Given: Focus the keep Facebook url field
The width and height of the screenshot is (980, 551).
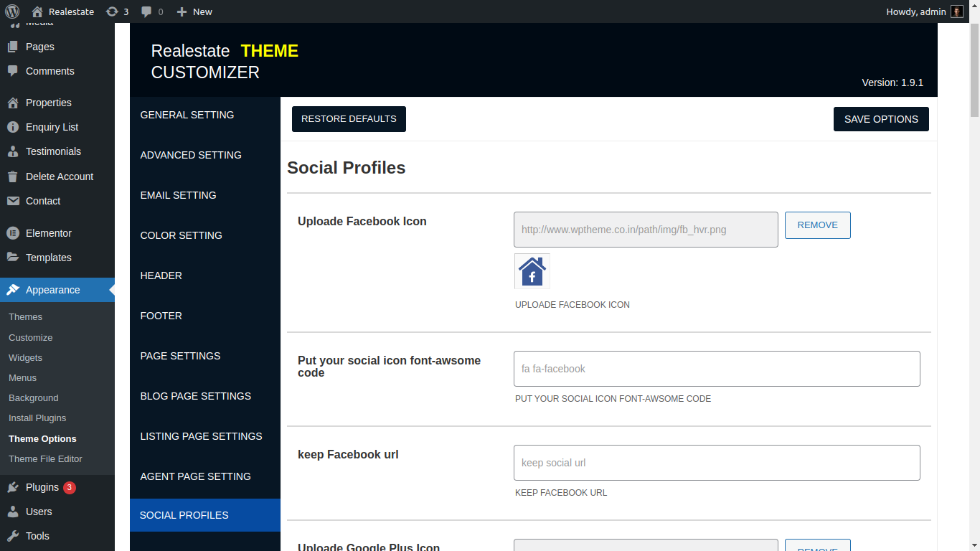Looking at the screenshot, I should [x=717, y=463].
